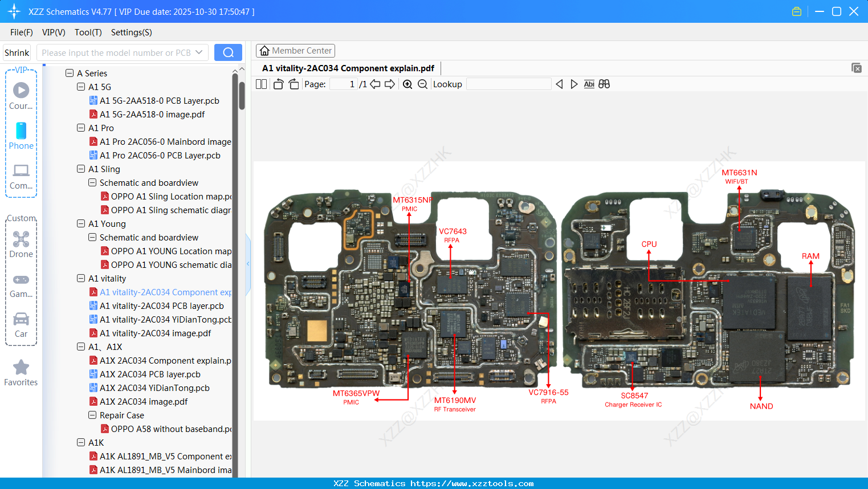Toggle case-sensitive lookup with the Abi icon
This screenshot has width=868, height=489.
589,84
